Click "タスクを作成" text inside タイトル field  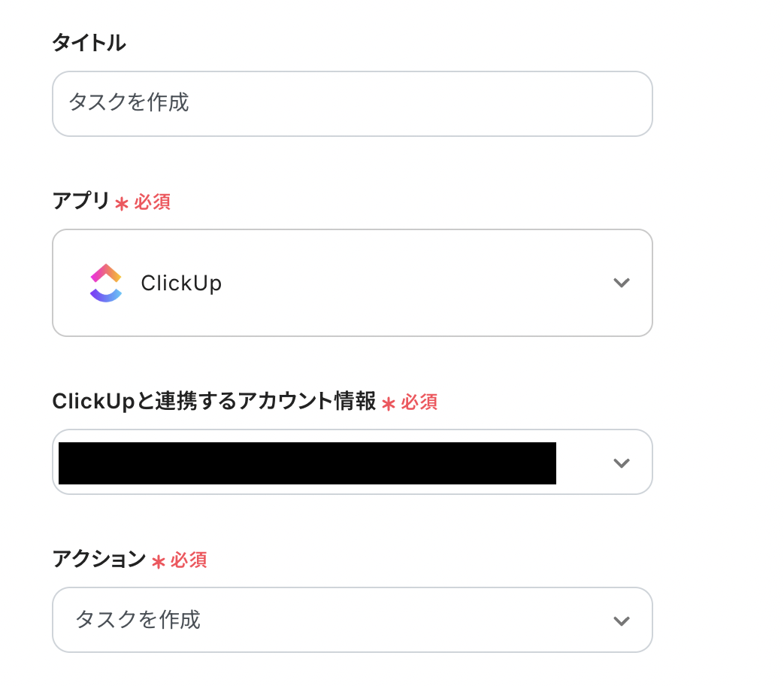[129, 103]
